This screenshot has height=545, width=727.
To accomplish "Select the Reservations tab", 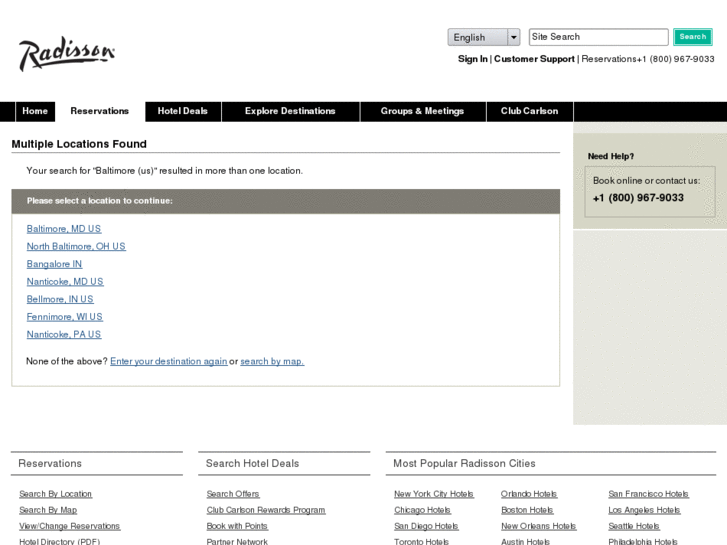I will (100, 111).
